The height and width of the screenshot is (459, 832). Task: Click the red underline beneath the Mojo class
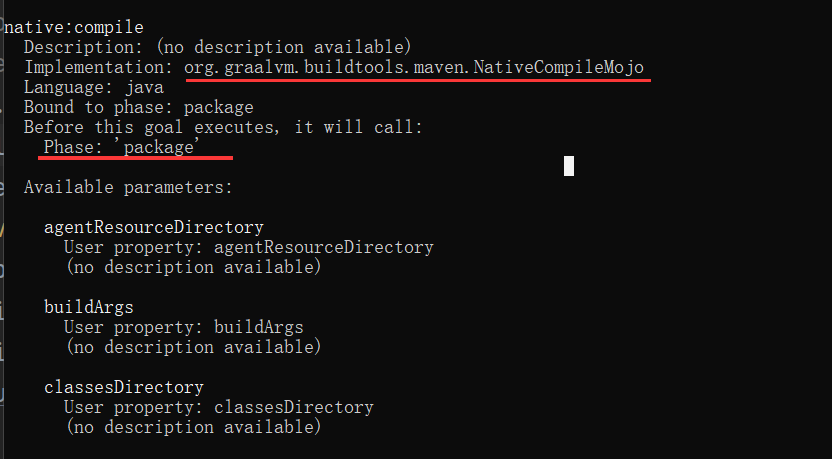click(418, 80)
